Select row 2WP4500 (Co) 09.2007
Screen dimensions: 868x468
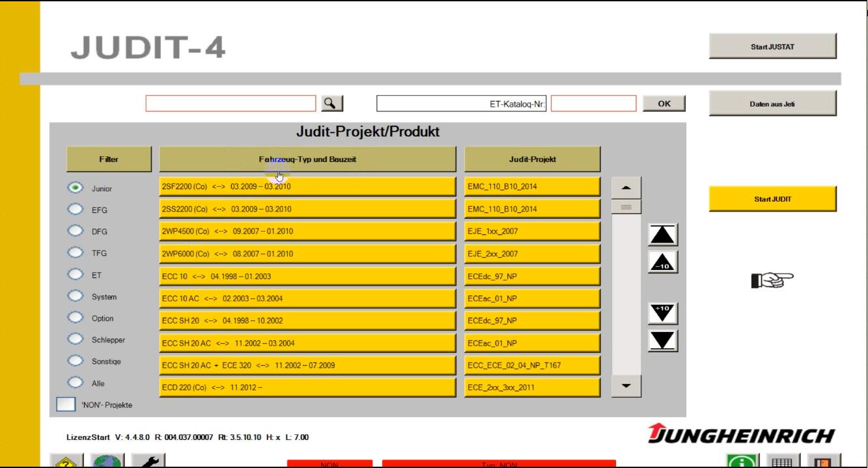[307, 231]
